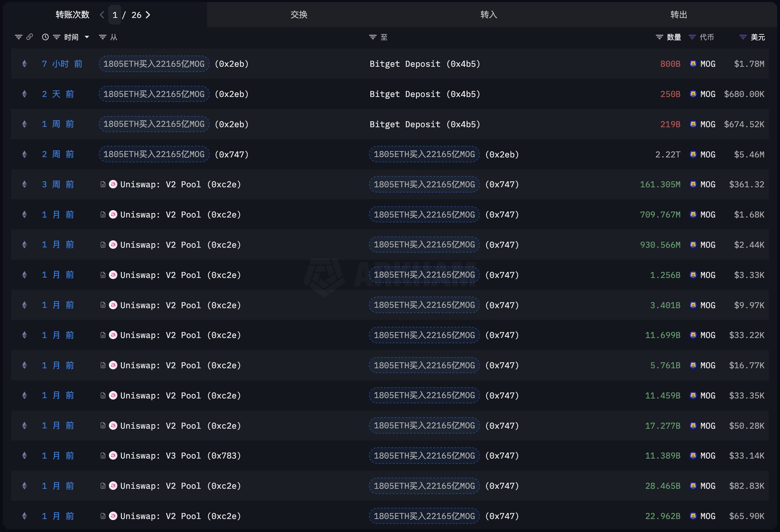This screenshot has height=532, width=780.
Task: Click the 数量 amount filter icon
Action: click(659, 37)
